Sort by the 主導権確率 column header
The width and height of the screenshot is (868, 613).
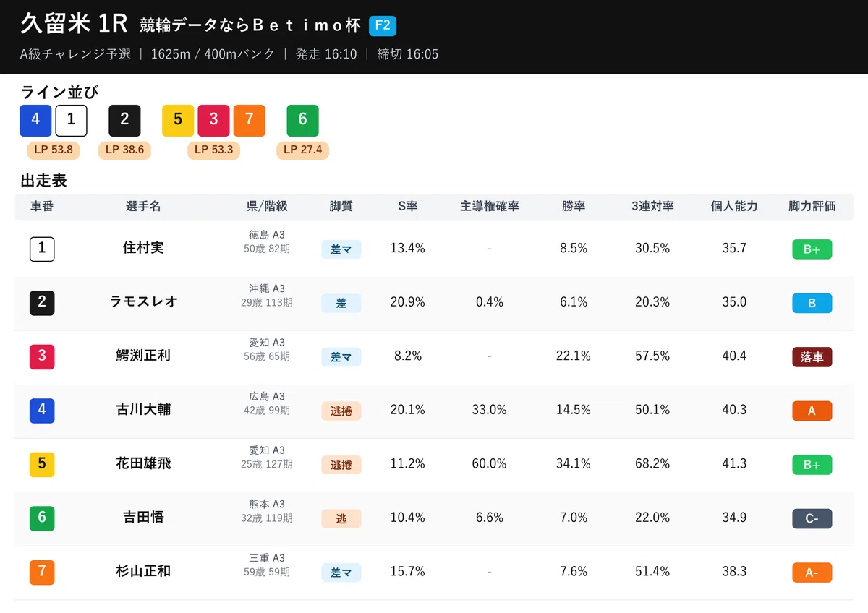490,206
